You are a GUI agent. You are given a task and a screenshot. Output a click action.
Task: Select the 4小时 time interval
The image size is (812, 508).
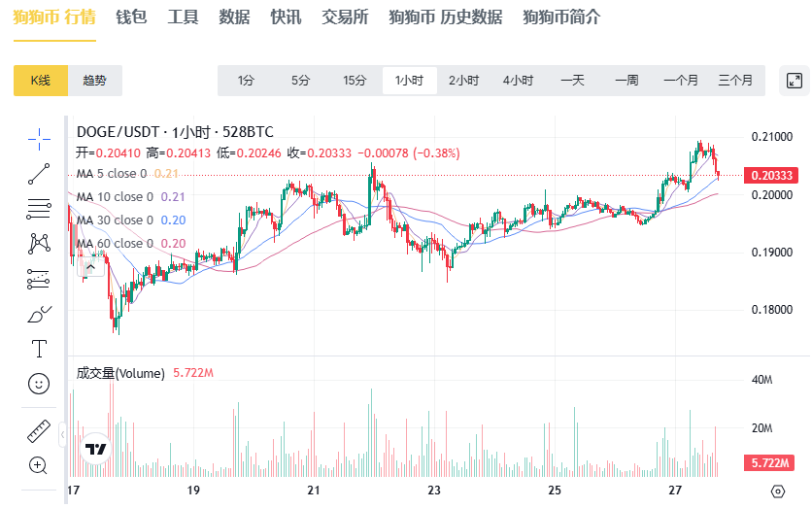(518, 81)
